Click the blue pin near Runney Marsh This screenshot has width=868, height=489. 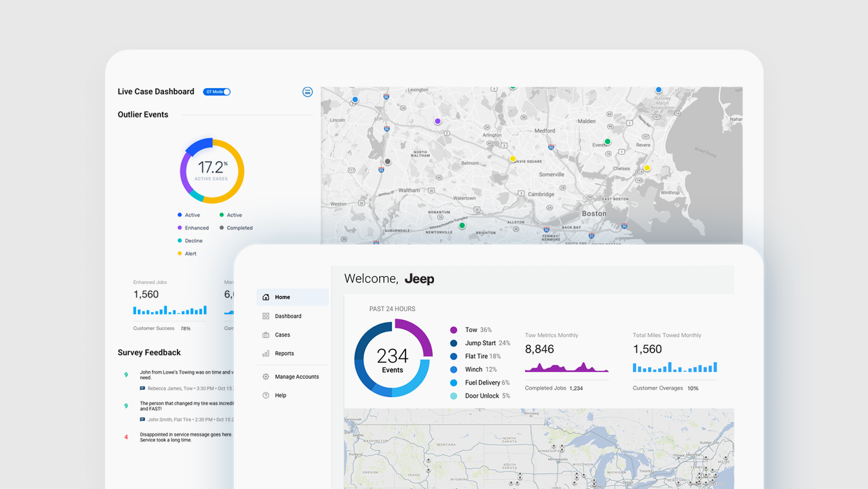[x=659, y=90]
